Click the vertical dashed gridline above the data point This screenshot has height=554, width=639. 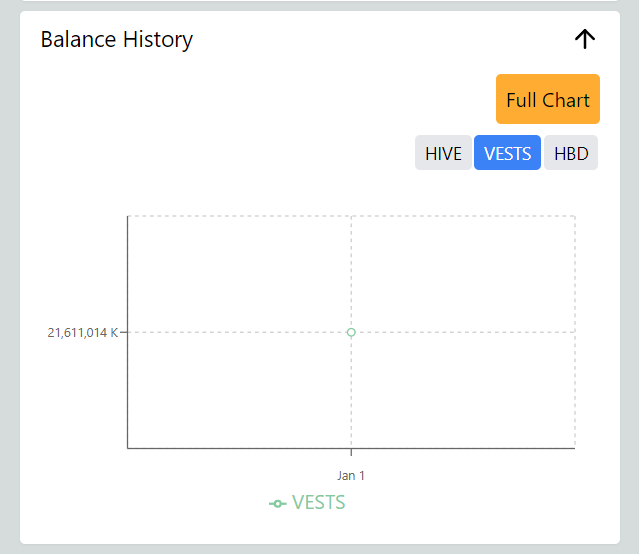point(351,272)
